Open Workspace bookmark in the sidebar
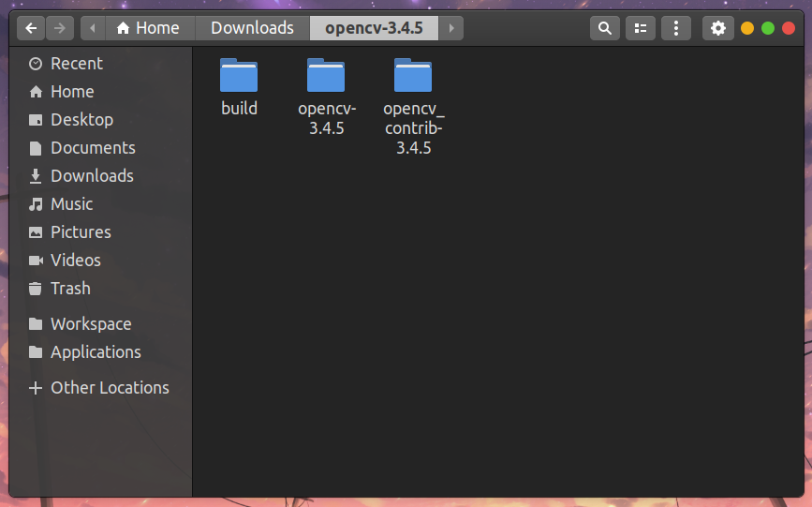 click(x=100, y=324)
